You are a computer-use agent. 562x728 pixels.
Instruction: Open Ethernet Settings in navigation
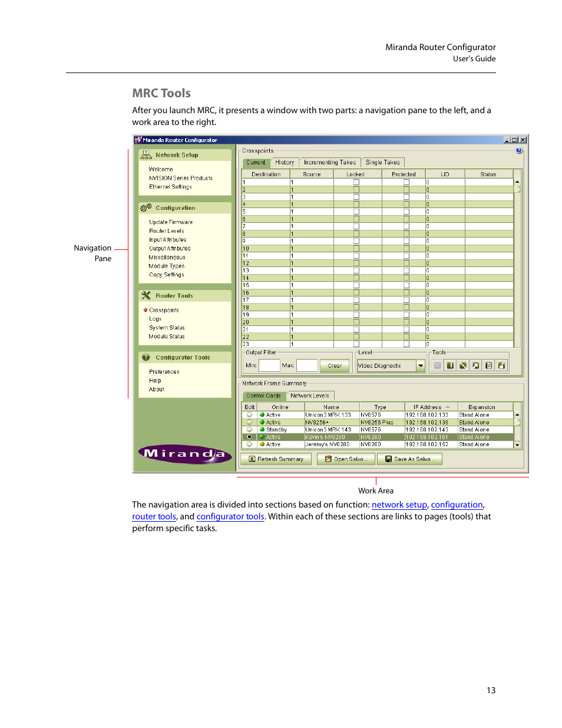(x=170, y=187)
